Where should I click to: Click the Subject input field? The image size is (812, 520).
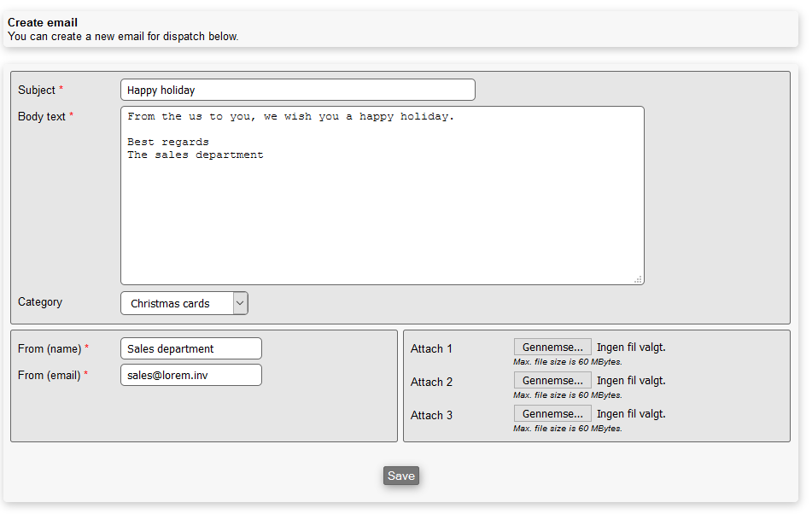click(297, 90)
